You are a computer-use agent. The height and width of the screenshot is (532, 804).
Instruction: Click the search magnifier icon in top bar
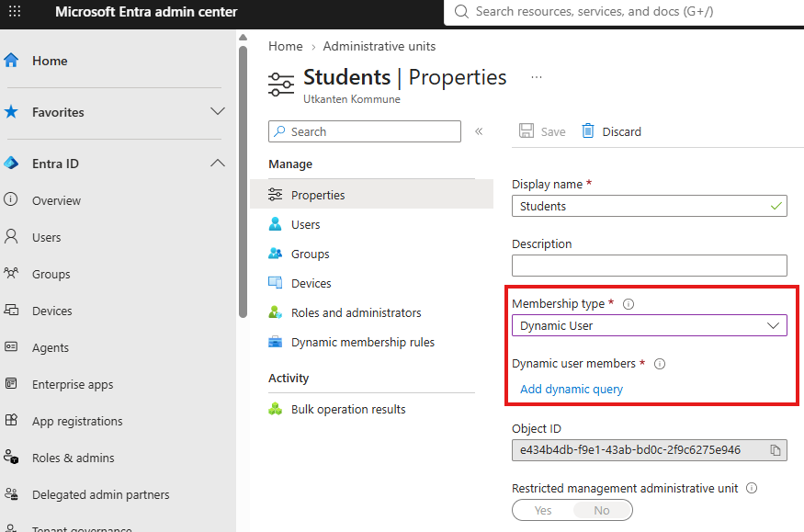pos(461,11)
